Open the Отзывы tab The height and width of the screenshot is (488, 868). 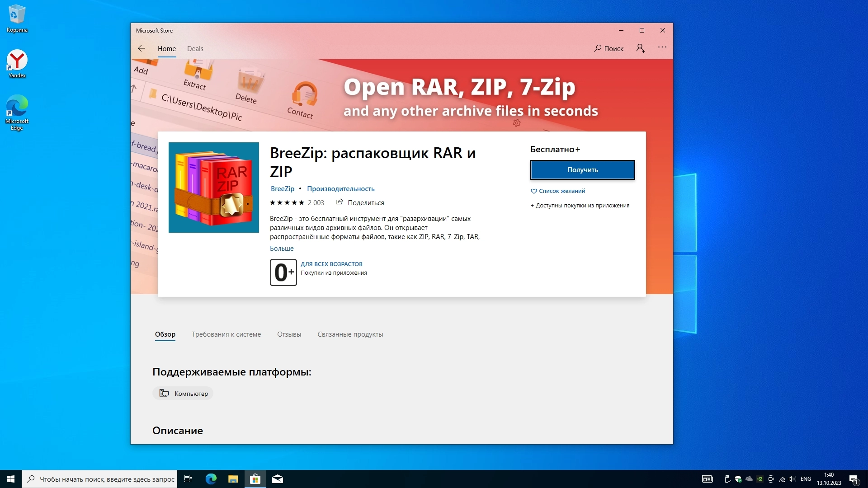point(289,334)
